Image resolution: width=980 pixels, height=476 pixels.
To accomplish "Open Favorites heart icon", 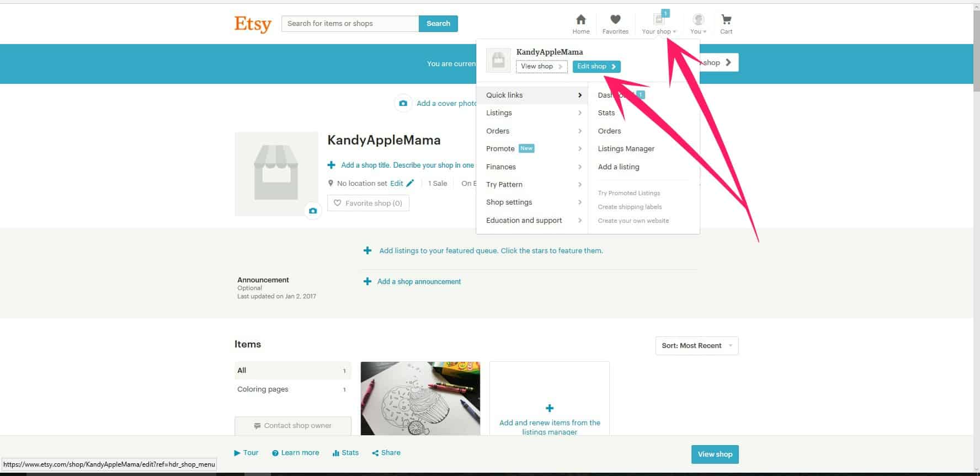I will pyautogui.click(x=615, y=24).
